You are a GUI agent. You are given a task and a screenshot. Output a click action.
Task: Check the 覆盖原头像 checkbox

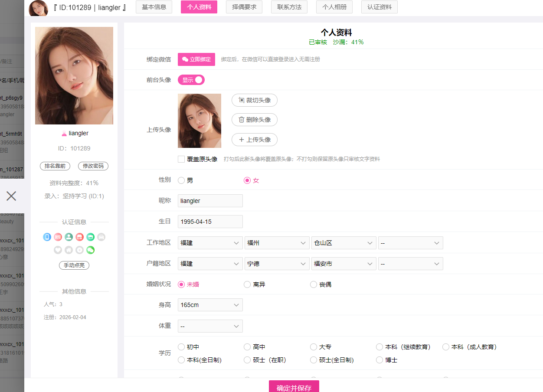coord(181,159)
